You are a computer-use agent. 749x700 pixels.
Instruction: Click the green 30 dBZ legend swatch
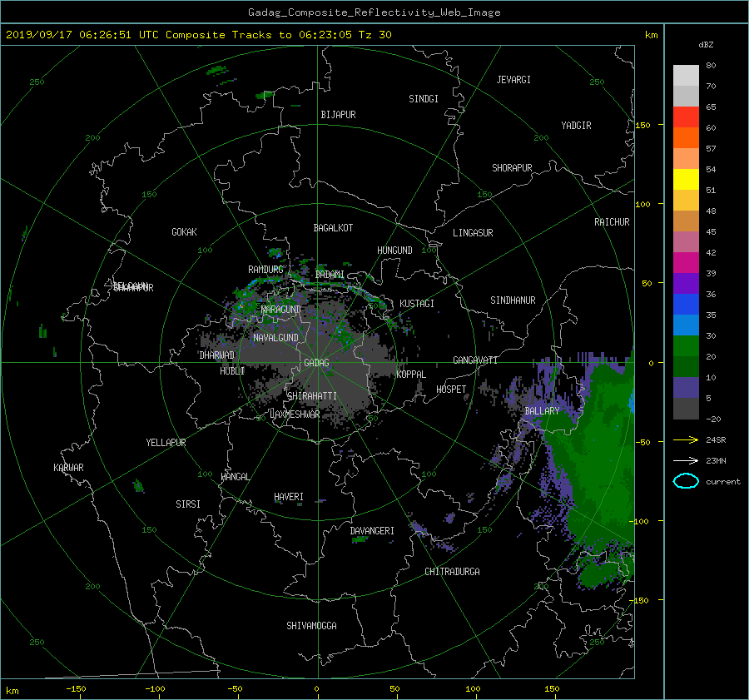coord(686,345)
